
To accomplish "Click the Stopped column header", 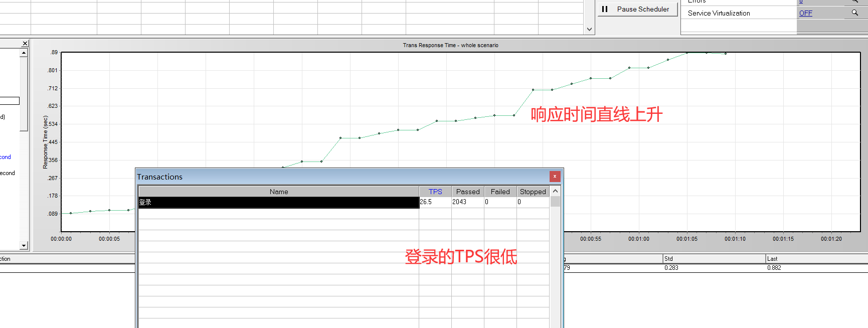I will tap(533, 192).
